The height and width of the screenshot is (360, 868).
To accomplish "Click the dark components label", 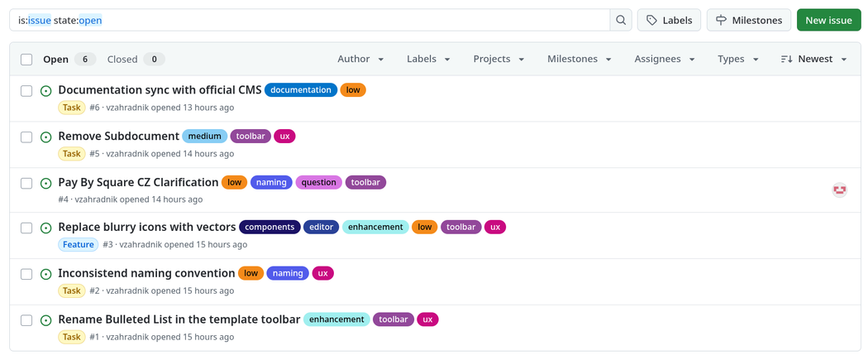I will point(269,227).
